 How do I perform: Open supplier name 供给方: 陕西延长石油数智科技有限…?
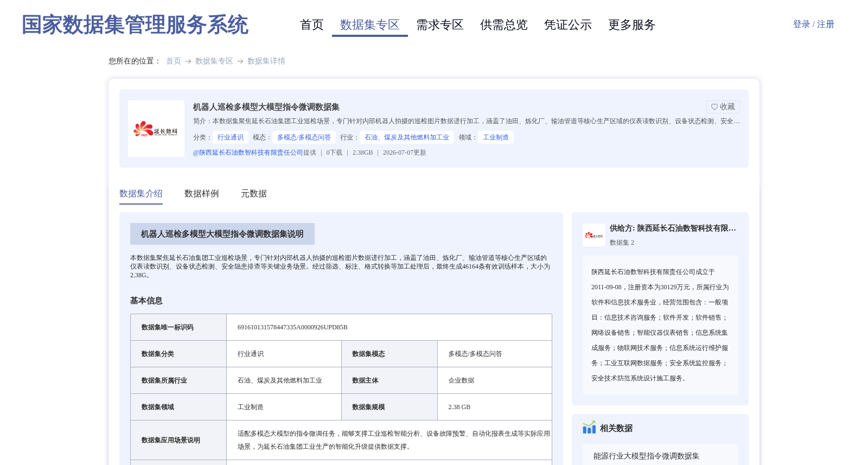(x=673, y=228)
